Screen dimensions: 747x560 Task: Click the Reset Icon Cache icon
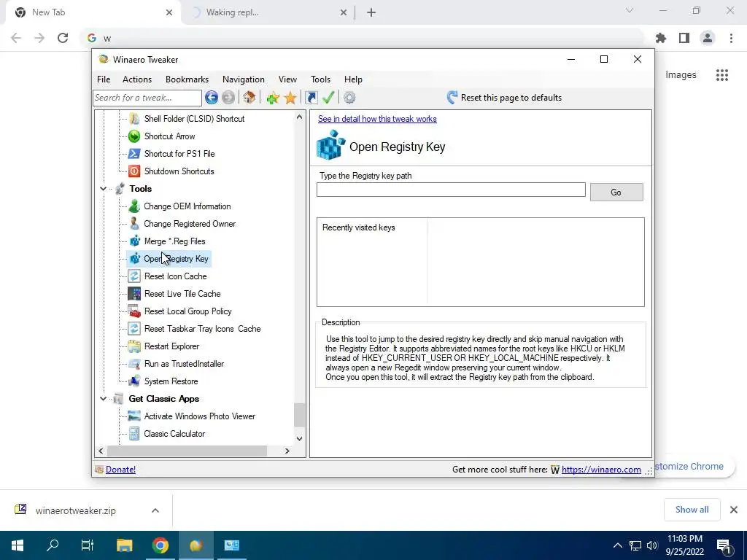click(134, 276)
